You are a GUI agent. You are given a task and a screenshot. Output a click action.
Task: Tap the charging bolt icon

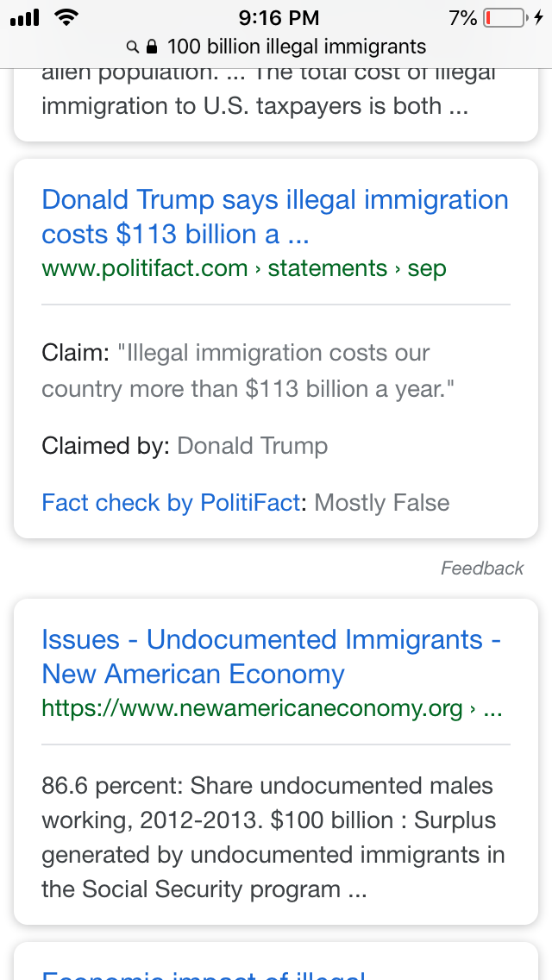point(539,17)
